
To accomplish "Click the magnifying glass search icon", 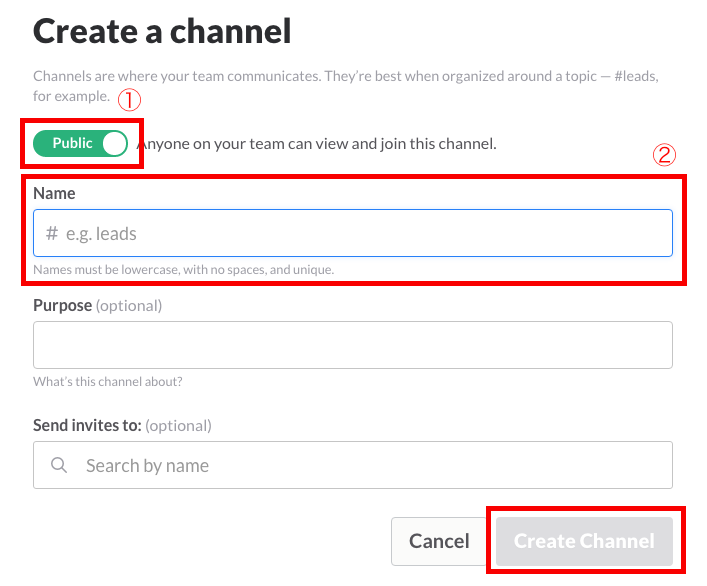I will [59, 466].
